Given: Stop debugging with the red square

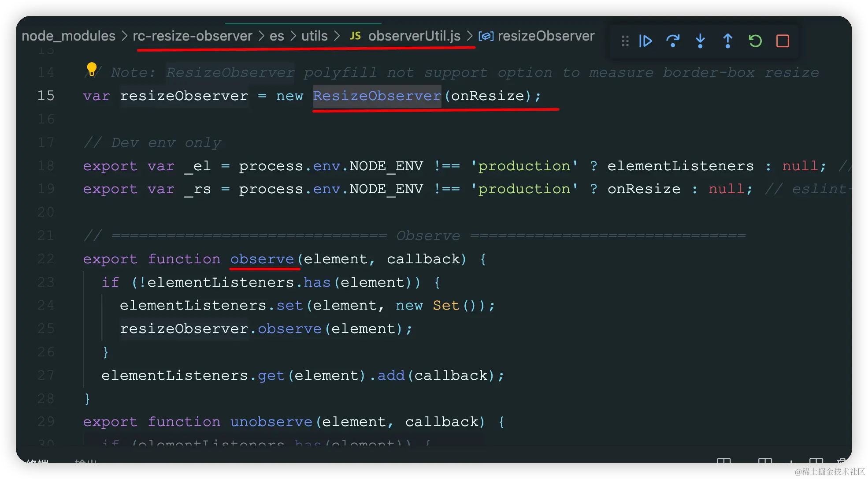Looking at the screenshot, I should (x=783, y=41).
